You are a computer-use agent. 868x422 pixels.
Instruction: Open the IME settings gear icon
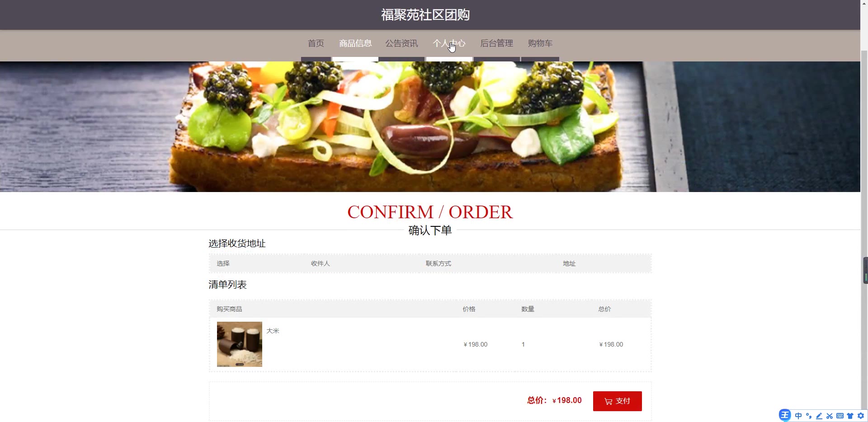coord(861,416)
